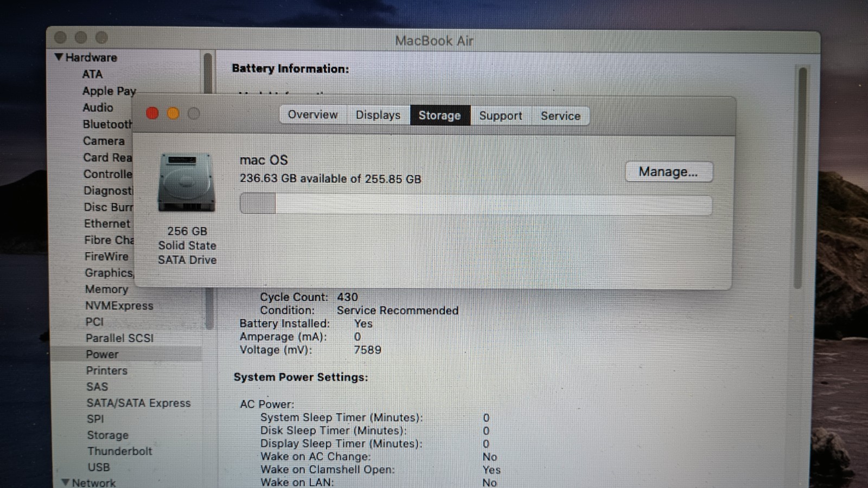Screen dimensions: 868x488
Task: Click the AC Power label
Action: pos(267,404)
